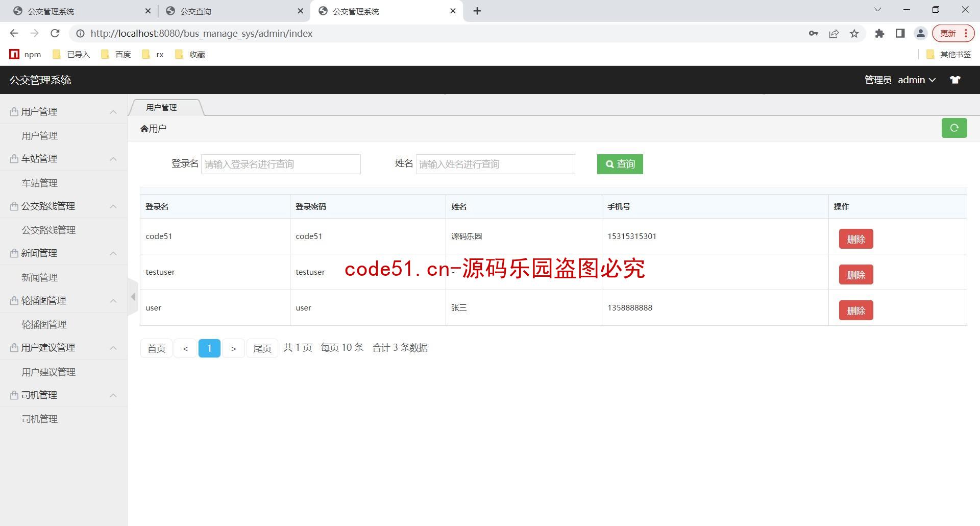Reload the page with browser refresh icon
The image size is (980, 526).
point(55,33)
